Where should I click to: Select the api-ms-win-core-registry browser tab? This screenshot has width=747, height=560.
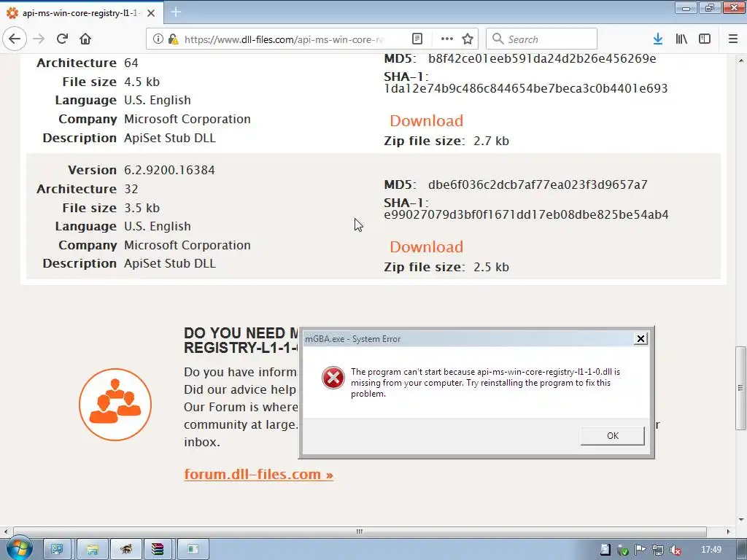coord(82,13)
